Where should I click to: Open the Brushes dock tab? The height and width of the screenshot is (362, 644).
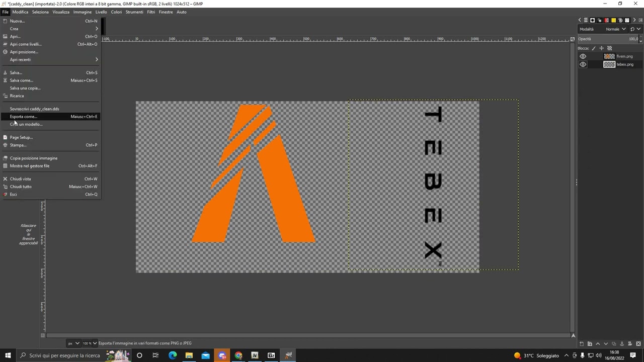coord(593,20)
